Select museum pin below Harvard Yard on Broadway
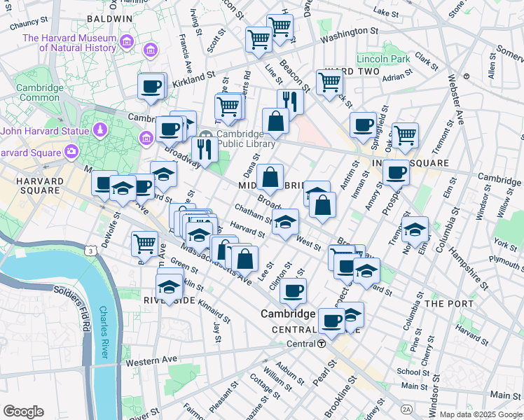This screenshot has width=524, height=420. [146, 138]
